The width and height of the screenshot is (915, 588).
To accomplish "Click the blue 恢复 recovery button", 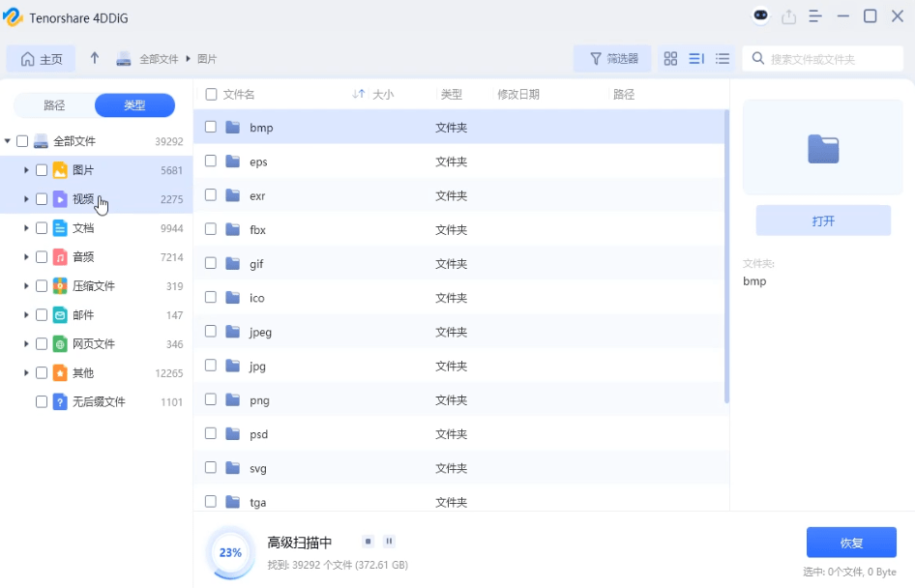I will [x=850, y=543].
